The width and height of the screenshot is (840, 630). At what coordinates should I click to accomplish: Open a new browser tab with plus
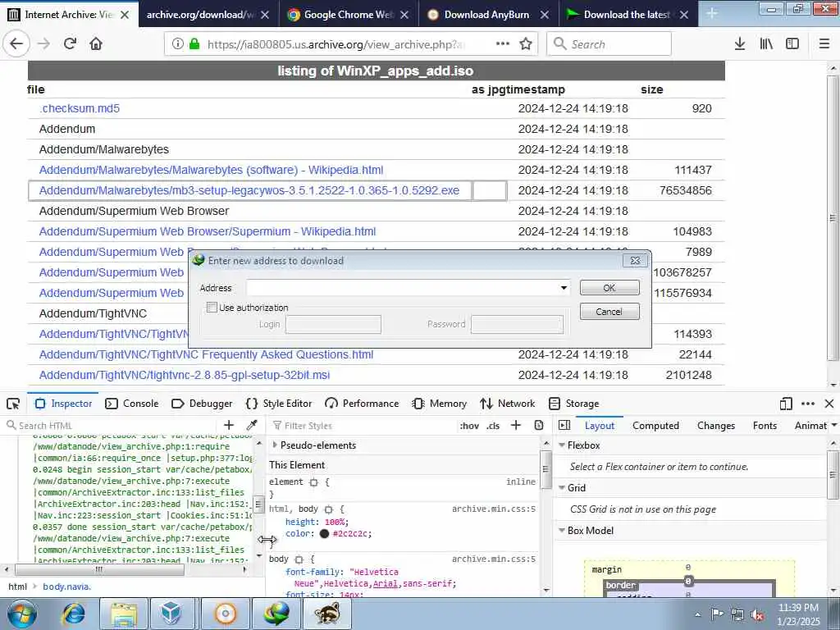pos(712,14)
